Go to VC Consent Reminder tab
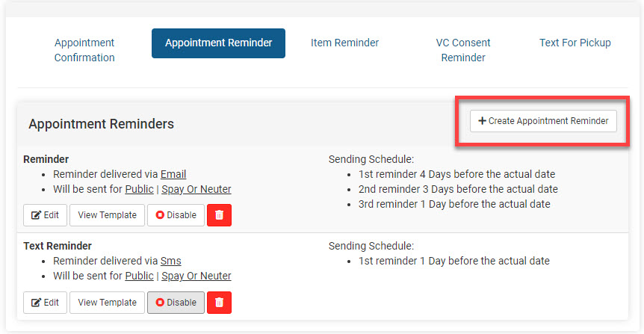The width and height of the screenshot is (644, 334). pyautogui.click(x=463, y=50)
